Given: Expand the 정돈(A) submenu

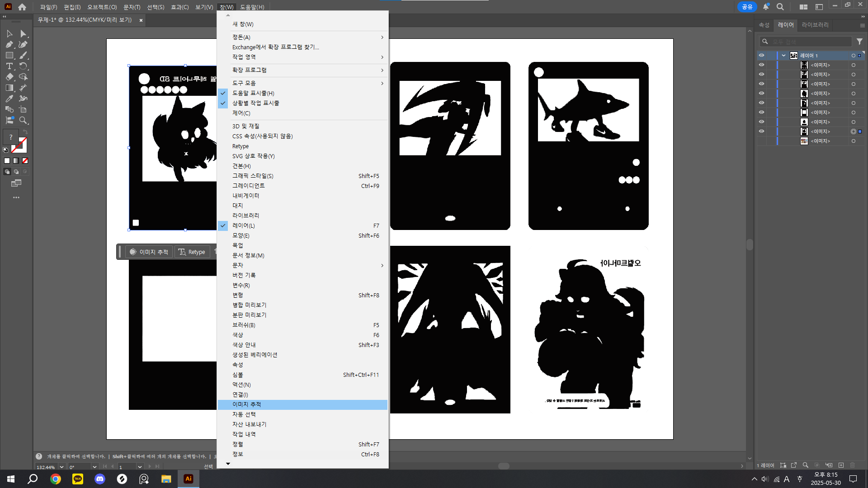Looking at the screenshot, I should point(302,37).
